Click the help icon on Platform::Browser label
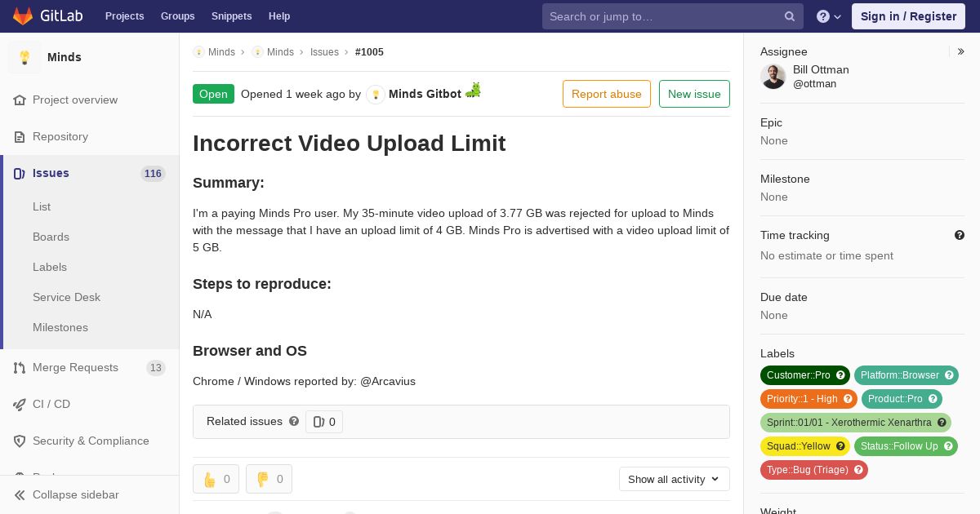This screenshot has width=980, height=514. pyautogui.click(x=949, y=375)
